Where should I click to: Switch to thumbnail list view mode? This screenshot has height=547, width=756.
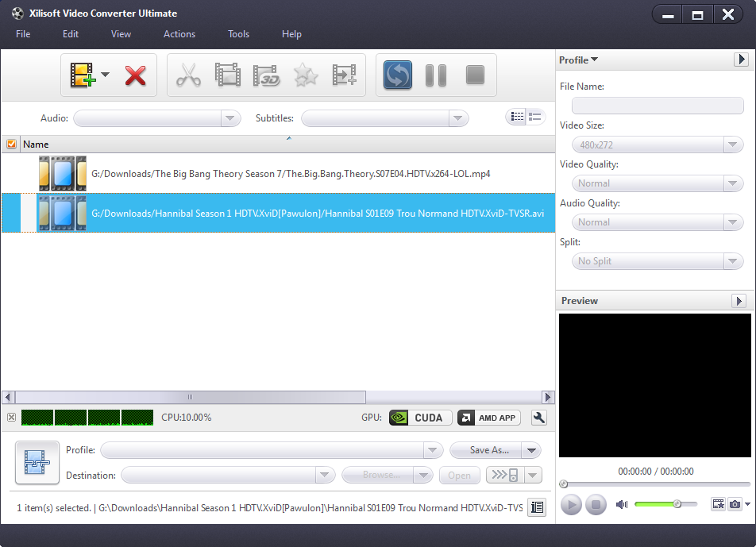click(535, 117)
